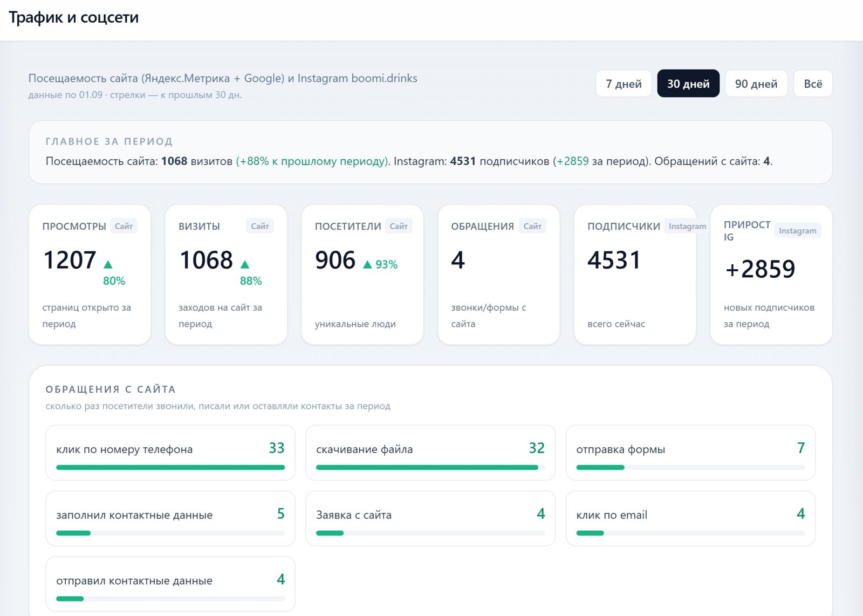
Task: Click the +2859 growth value on Прирост card
Action: click(x=760, y=269)
